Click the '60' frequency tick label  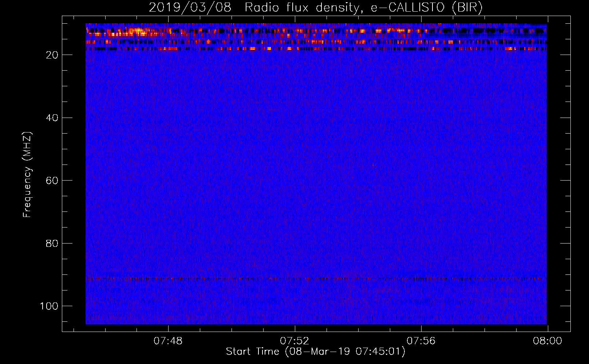point(52,181)
